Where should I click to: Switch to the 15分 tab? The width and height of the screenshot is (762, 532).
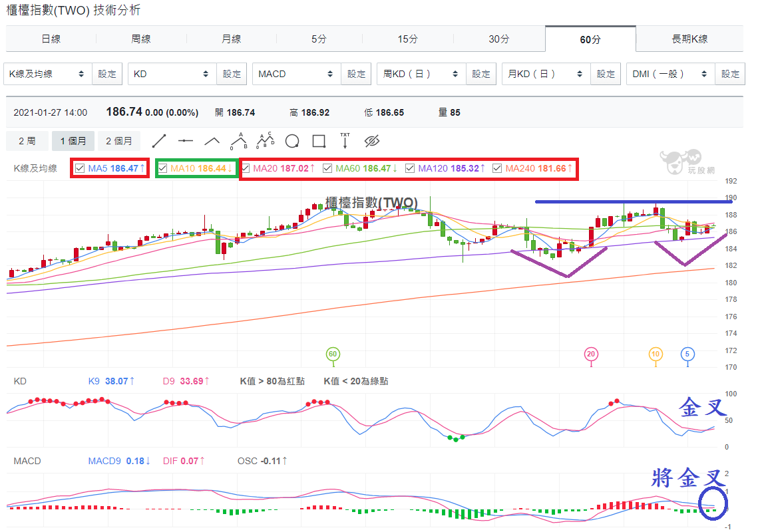[408, 39]
